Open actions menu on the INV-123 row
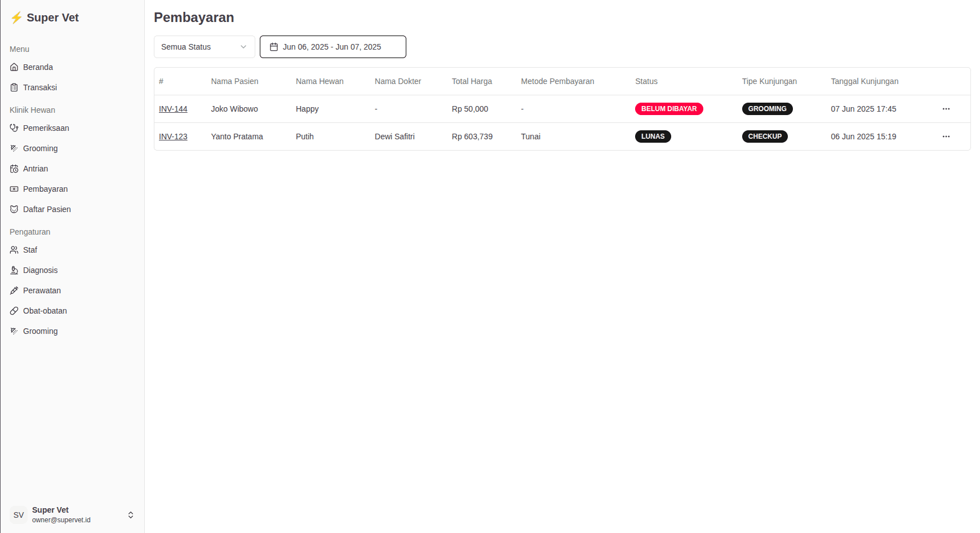This screenshot has width=980, height=533. (x=946, y=136)
